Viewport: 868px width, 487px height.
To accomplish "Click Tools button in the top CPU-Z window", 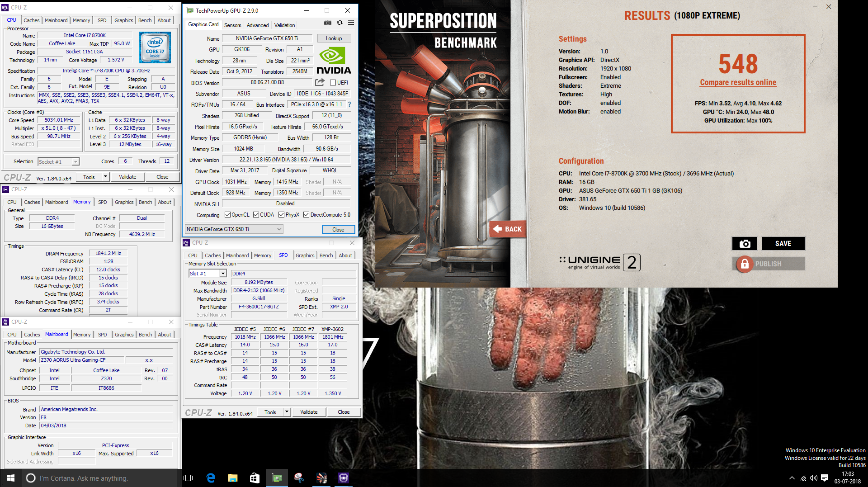I will pos(89,177).
